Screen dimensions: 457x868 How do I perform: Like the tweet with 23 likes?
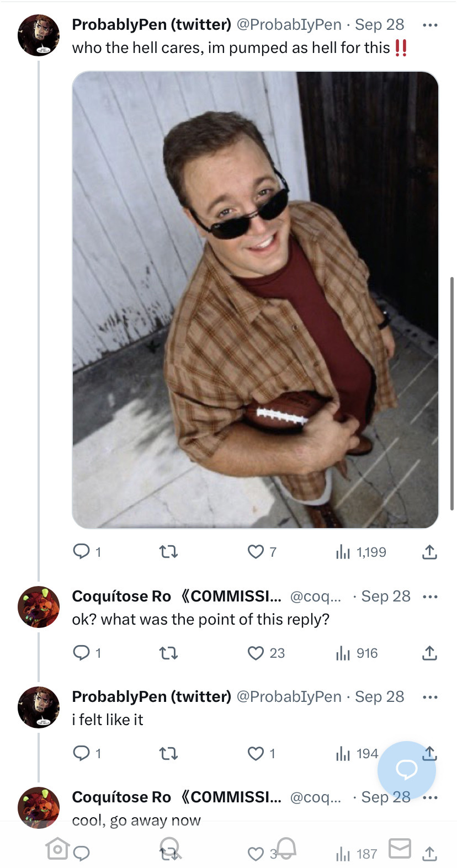256,653
